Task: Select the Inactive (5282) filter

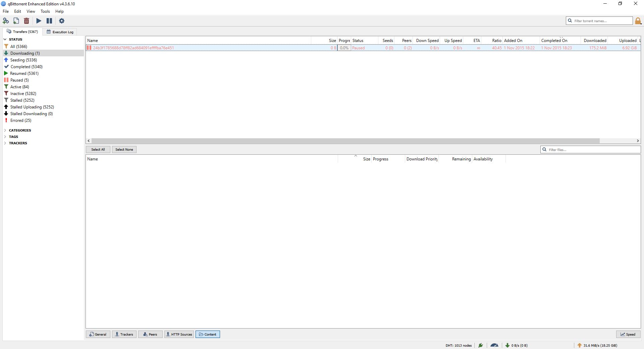Action: click(43, 93)
